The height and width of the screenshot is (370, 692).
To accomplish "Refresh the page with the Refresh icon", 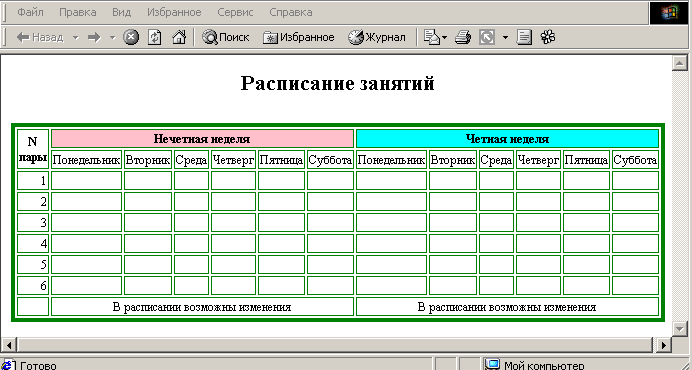I will (x=154, y=37).
